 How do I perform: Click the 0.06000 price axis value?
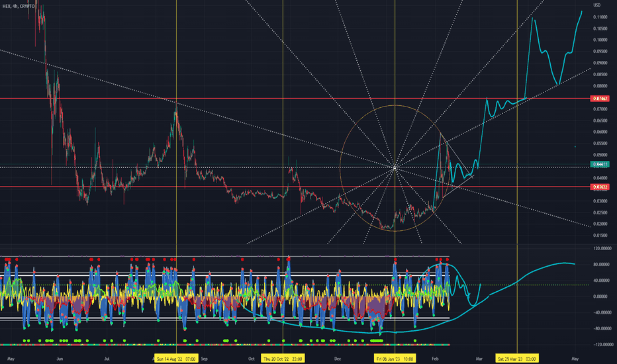[x=600, y=132]
